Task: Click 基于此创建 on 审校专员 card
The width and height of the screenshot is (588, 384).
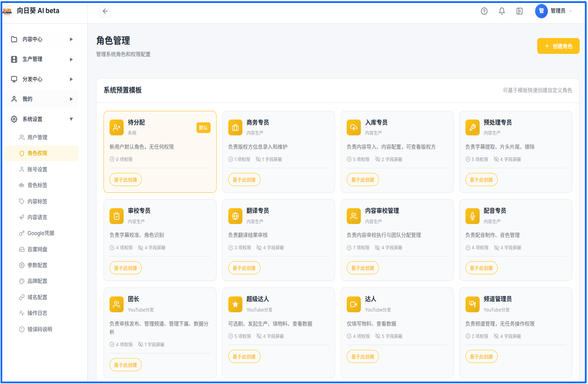Action: click(125, 268)
